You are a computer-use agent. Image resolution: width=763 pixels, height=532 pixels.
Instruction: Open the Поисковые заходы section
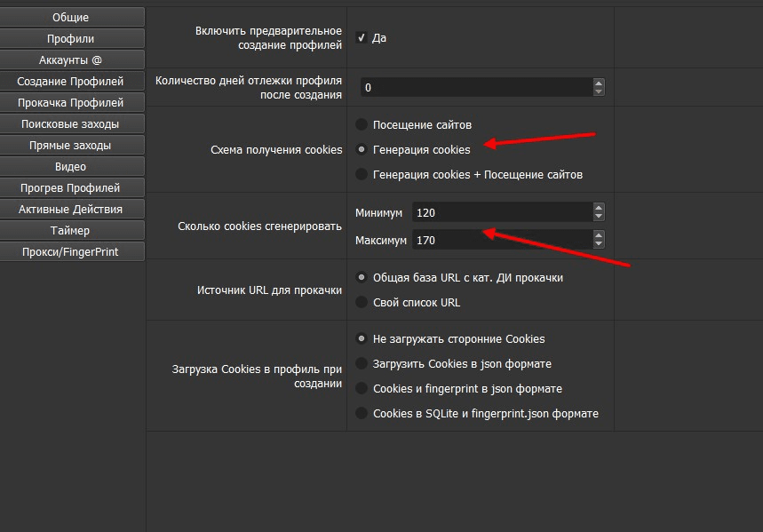pos(71,123)
